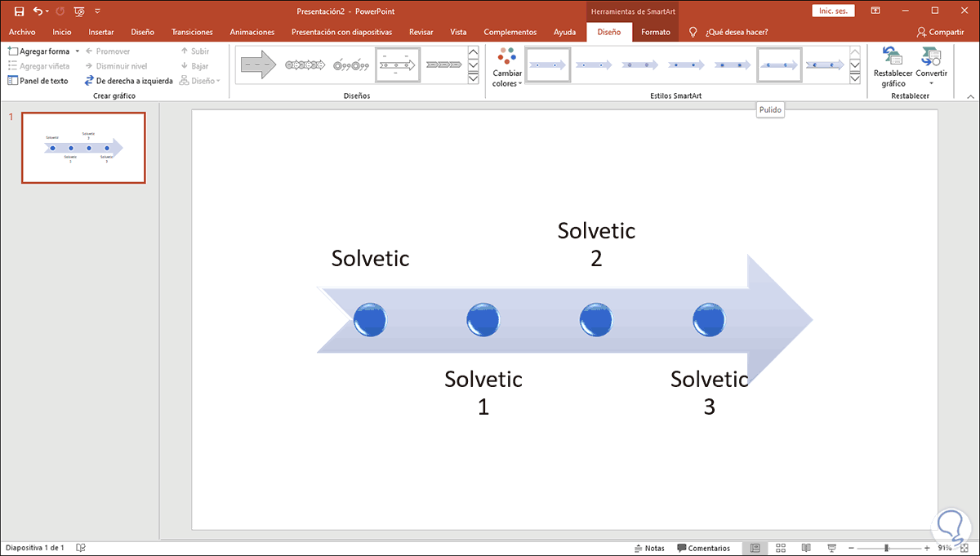The width and height of the screenshot is (980, 556).
Task: Open the Archivo menu
Action: tap(22, 32)
